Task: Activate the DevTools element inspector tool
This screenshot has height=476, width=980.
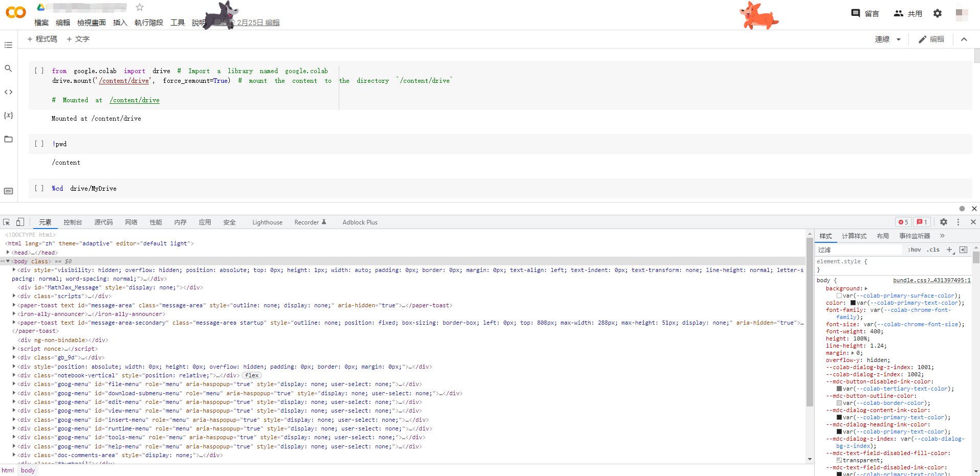Action: 7,222
